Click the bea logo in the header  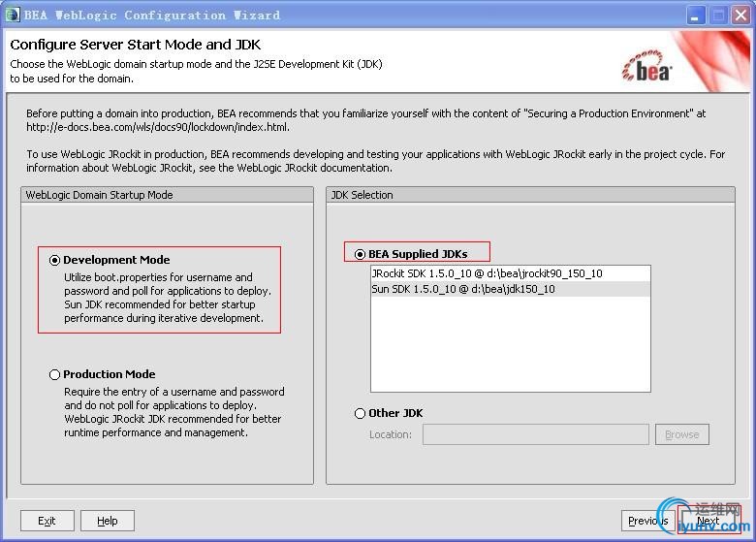(x=647, y=67)
